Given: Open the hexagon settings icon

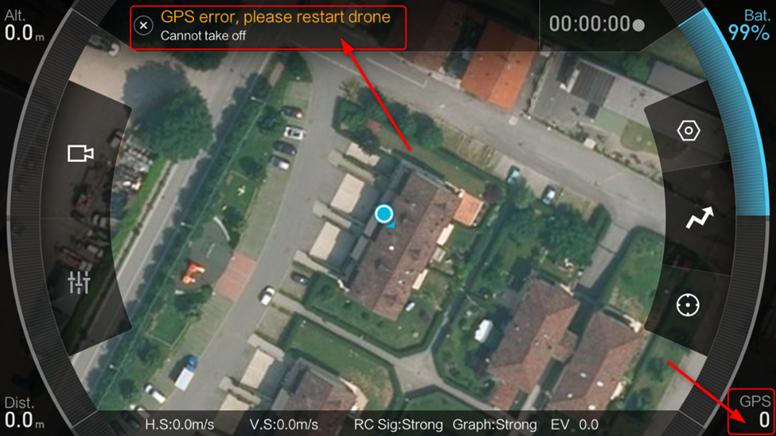Looking at the screenshot, I should pos(688,131).
